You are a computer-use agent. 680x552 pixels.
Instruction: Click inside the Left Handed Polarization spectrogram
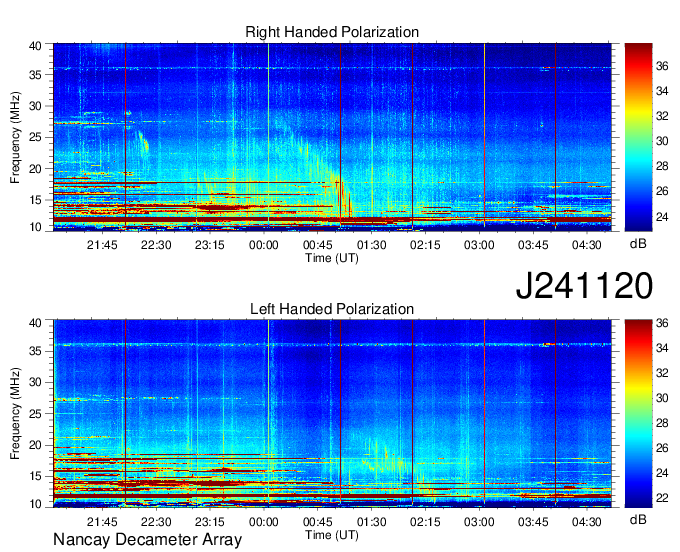point(332,414)
